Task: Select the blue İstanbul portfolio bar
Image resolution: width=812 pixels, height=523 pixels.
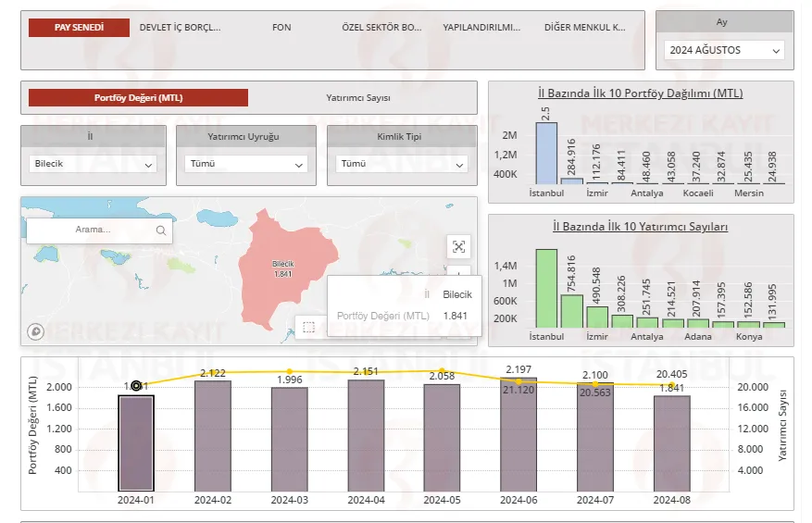Action: 546,154
